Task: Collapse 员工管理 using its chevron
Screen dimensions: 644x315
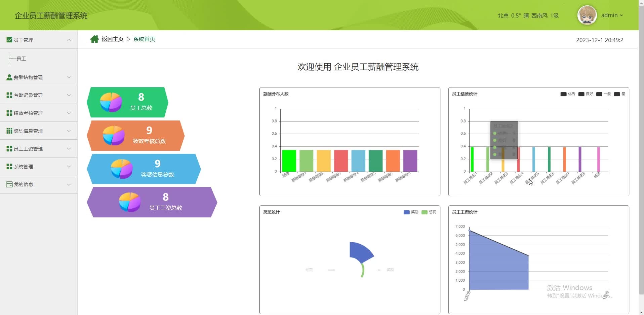Action: click(x=69, y=40)
